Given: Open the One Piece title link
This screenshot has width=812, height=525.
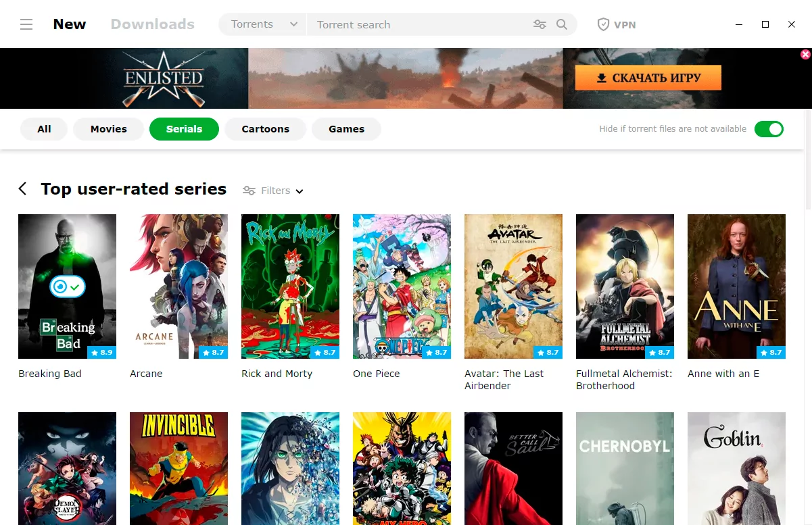Looking at the screenshot, I should [377, 374].
